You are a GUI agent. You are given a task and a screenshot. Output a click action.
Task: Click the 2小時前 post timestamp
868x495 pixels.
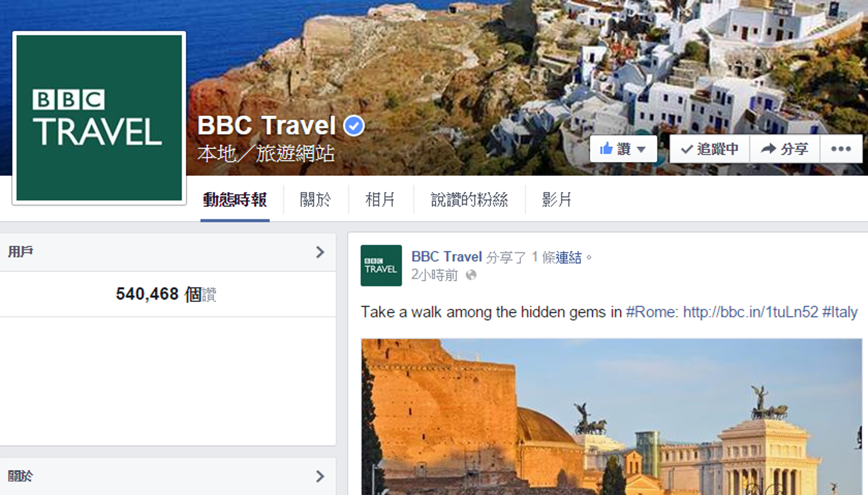(435, 275)
